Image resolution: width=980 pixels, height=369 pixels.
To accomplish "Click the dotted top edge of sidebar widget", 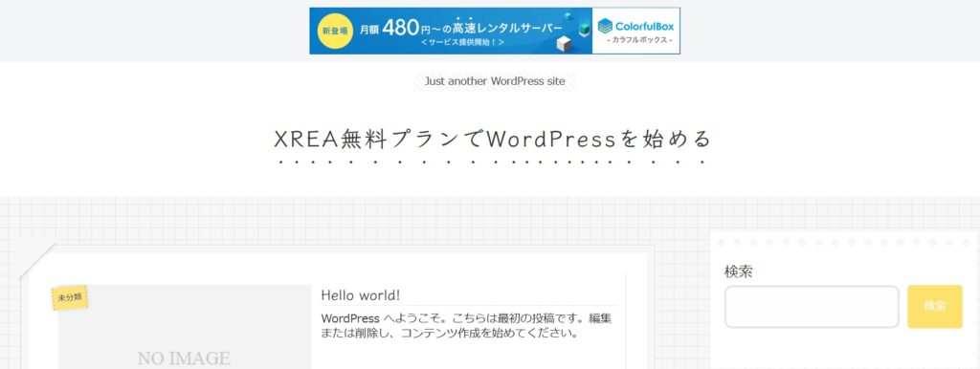I will (844, 242).
